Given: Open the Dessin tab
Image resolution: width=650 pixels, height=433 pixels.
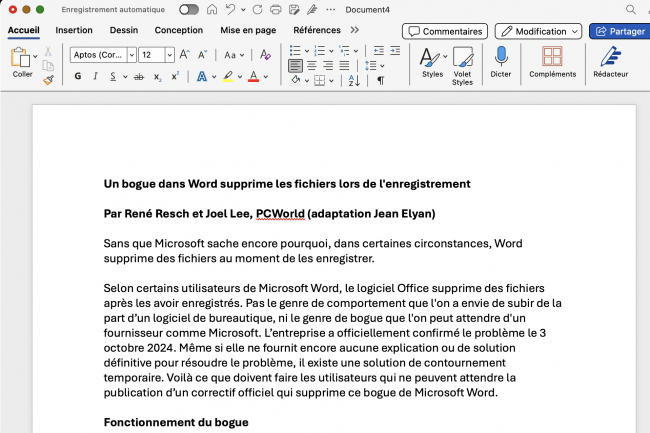Looking at the screenshot, I should click(x=124, y=30).
